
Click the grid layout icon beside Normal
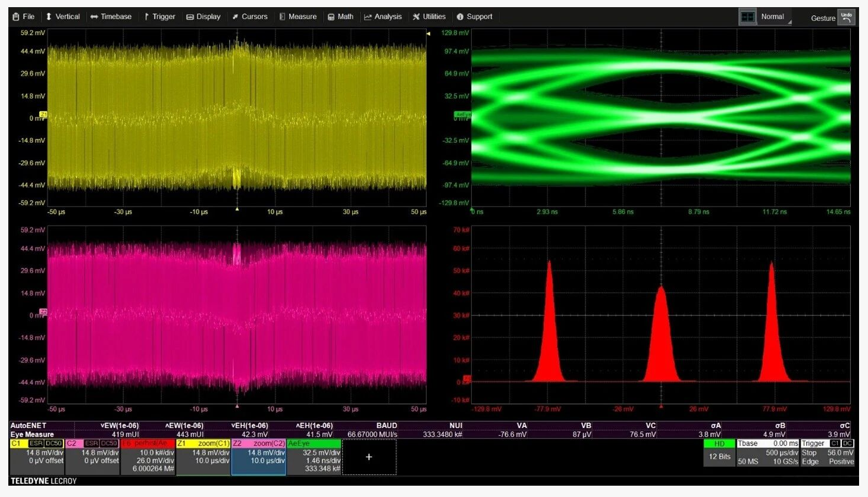coord(747,17)
